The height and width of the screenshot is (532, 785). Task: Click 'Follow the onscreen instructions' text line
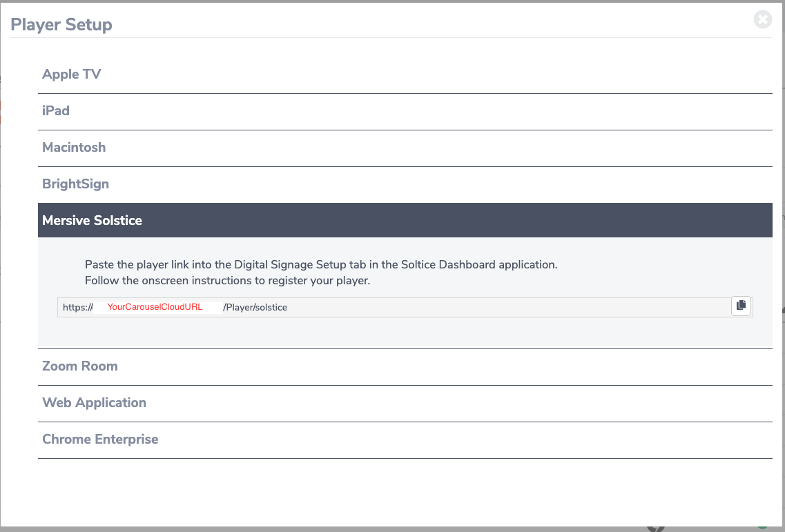click(x=227, y=280)
